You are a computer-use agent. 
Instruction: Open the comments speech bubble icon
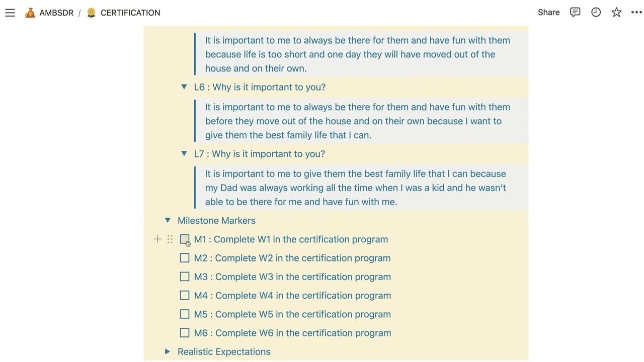(x=575, y=13)
